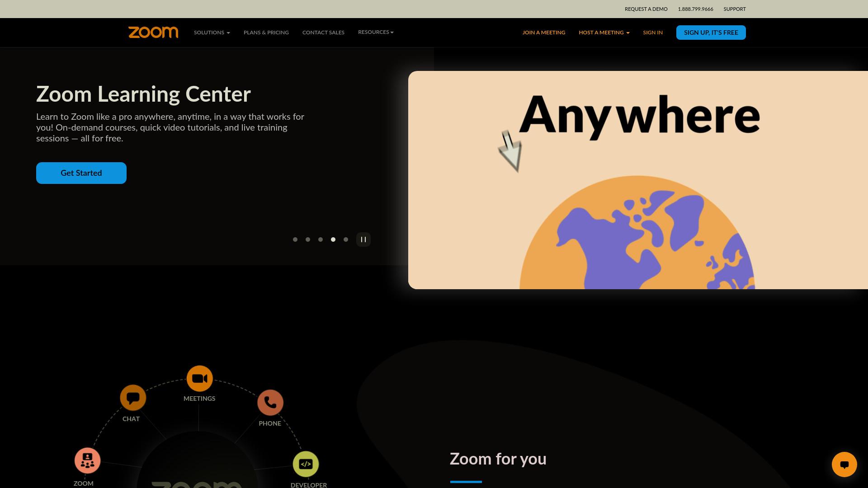The height and width of the screenshot is (488, 868).
Task: Open Contact Sales page
Action: coord(323,33)
